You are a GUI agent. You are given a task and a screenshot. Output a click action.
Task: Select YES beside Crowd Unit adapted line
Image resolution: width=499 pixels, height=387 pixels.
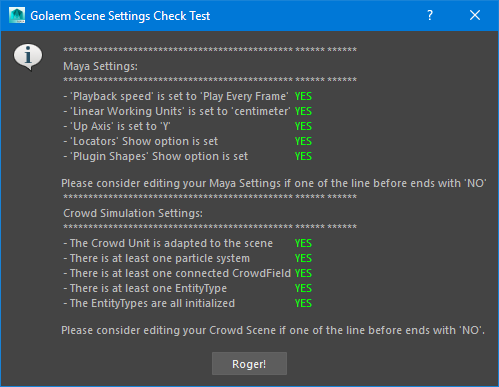coord(303,243)
